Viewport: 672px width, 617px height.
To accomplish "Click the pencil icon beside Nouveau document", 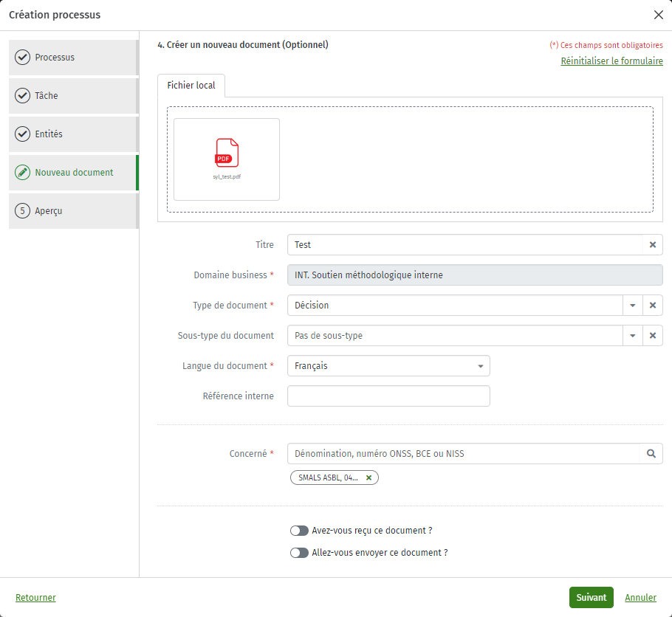I will (x=22, y=172).
